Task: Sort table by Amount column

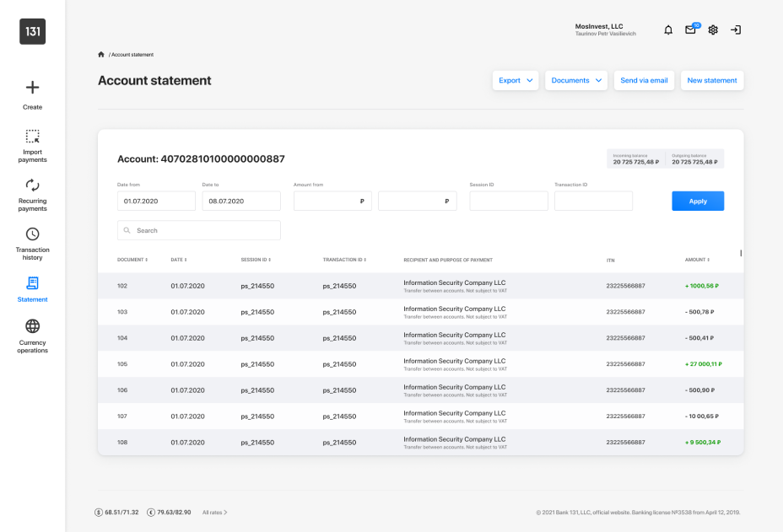Action: coord(697,260)
